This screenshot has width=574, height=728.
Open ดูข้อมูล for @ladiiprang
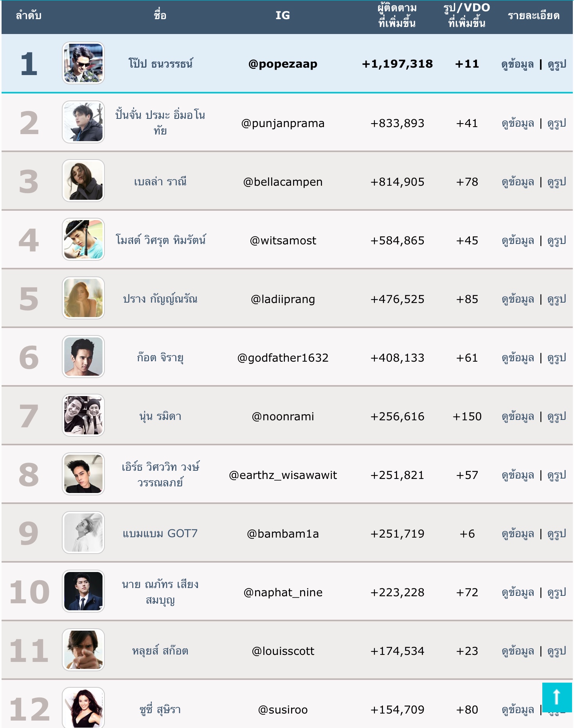(518, 299)
